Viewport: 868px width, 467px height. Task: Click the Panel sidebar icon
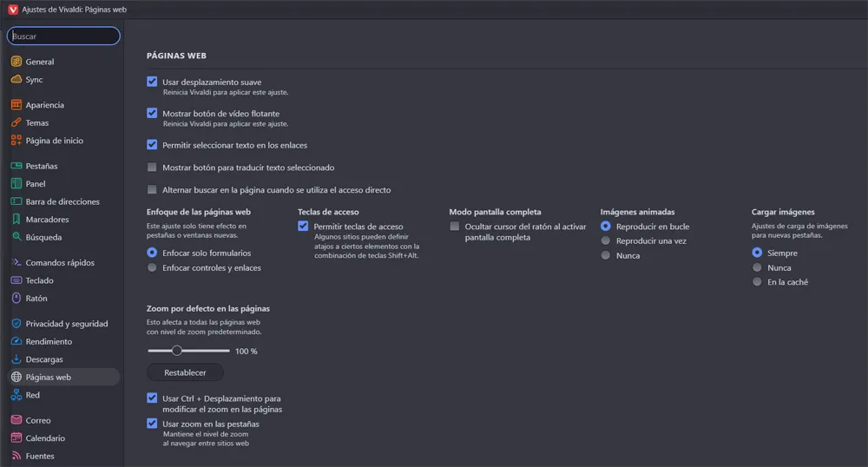click(16, 183)
